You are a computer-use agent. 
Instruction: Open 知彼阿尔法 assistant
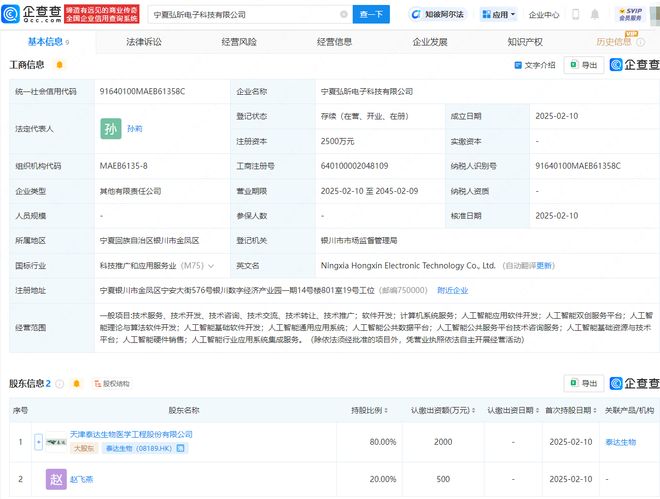[x=438, y=14]
